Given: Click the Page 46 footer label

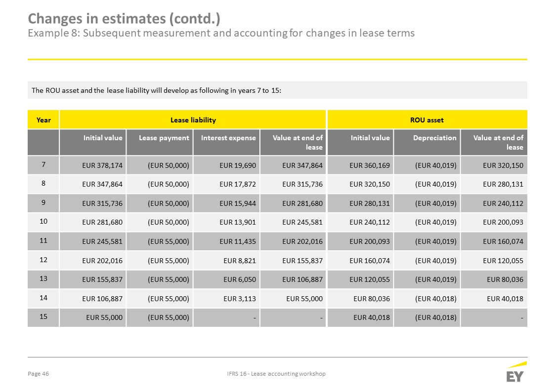Looking at the screenshot, I should coord(38,374).
